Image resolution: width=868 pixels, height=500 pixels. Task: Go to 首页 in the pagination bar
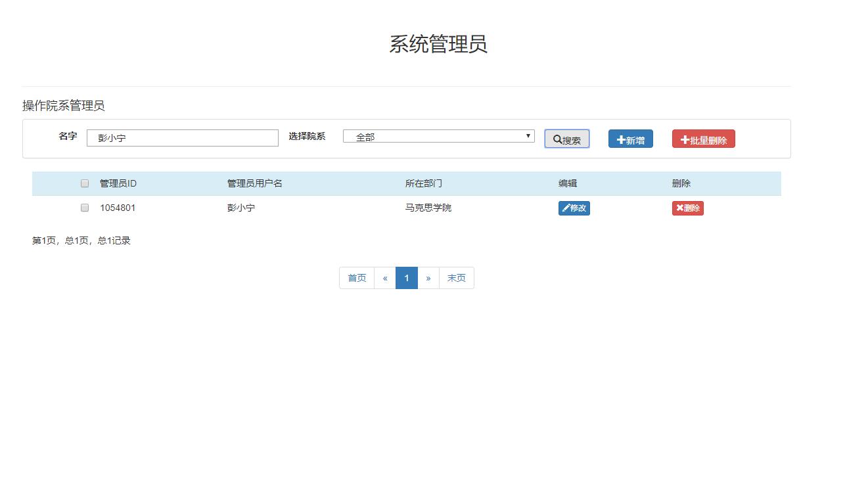pos(356,277)
